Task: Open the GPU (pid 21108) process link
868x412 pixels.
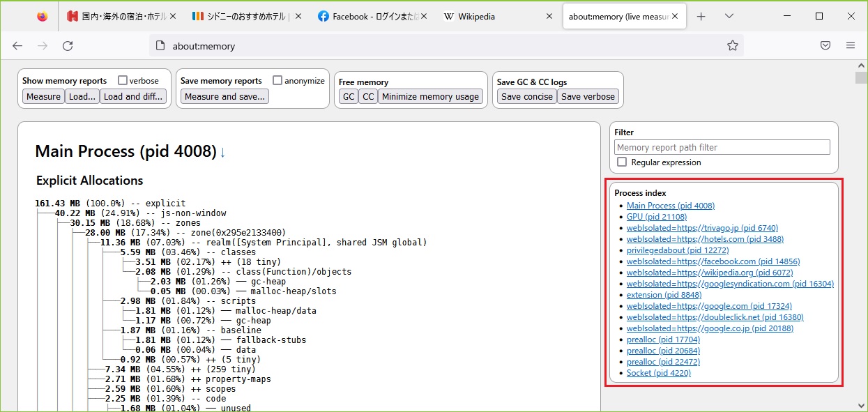Action: [x=656, y=217]
